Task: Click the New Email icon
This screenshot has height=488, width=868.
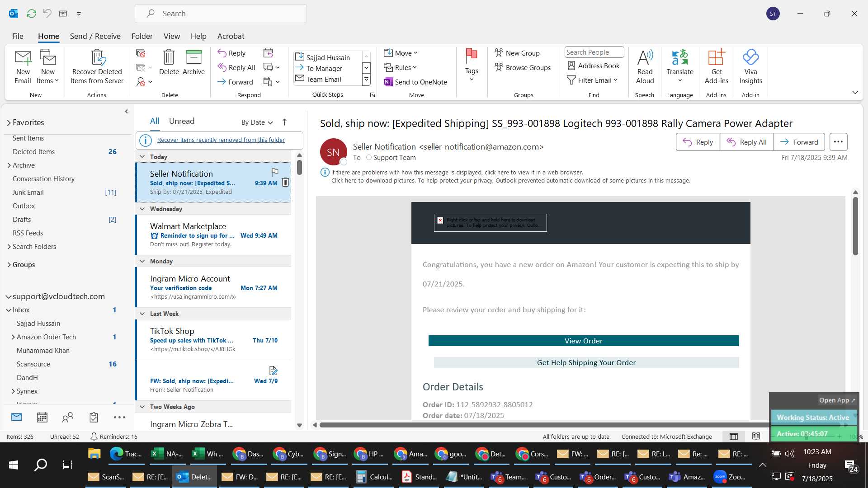Action: [23, 67]
